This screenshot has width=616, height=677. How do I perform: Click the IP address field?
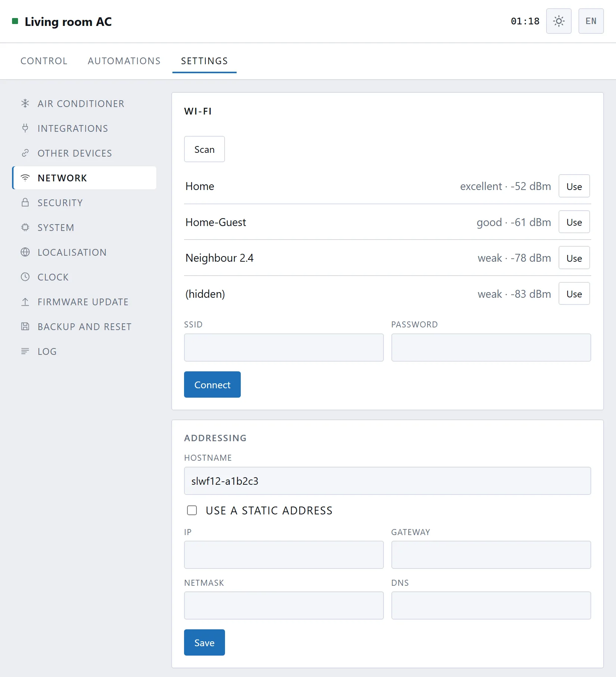(x=284, y=555)
